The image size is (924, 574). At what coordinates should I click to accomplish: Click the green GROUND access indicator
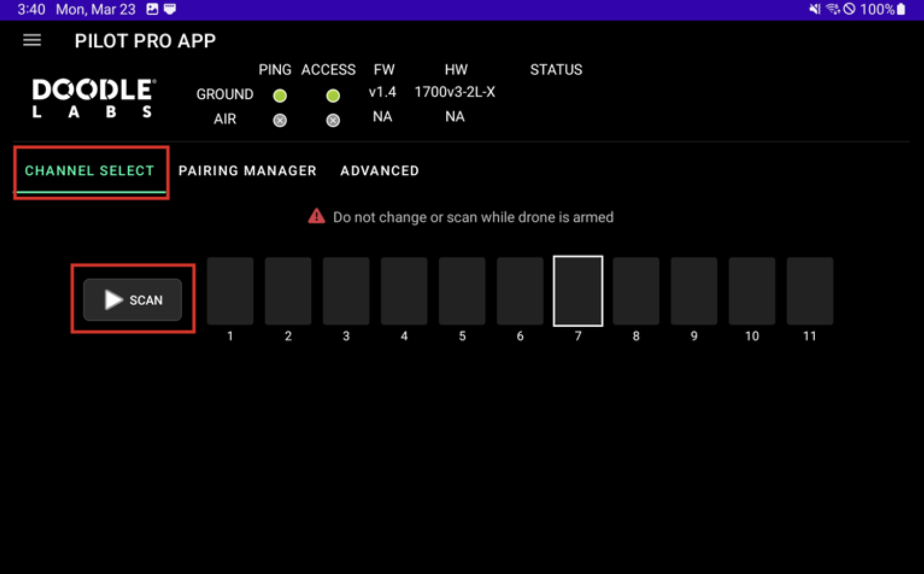333,96
